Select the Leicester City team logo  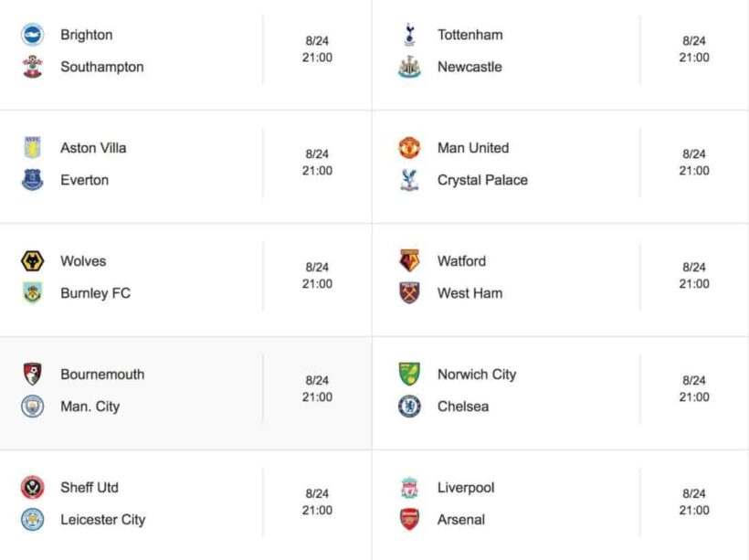[32, 520]
